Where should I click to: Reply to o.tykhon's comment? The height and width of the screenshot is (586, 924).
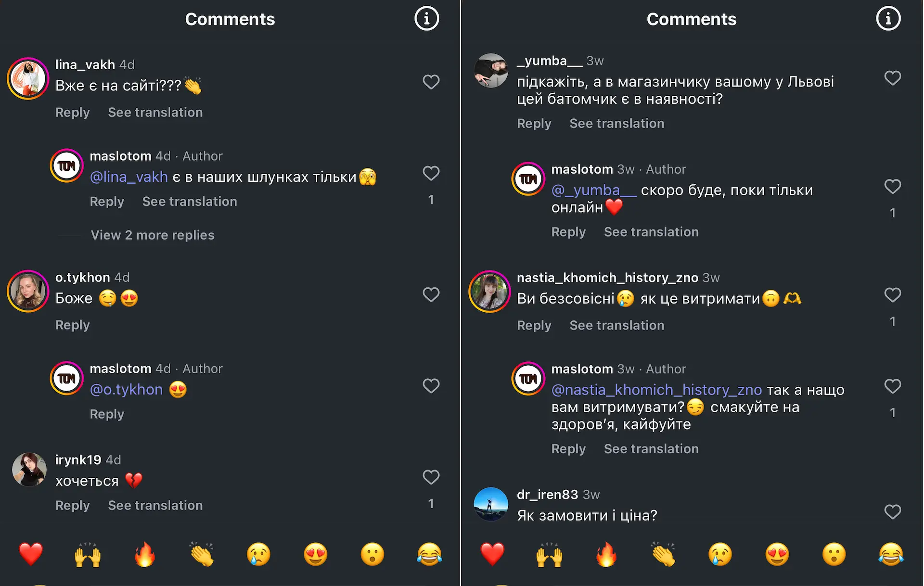coord(72,325)
